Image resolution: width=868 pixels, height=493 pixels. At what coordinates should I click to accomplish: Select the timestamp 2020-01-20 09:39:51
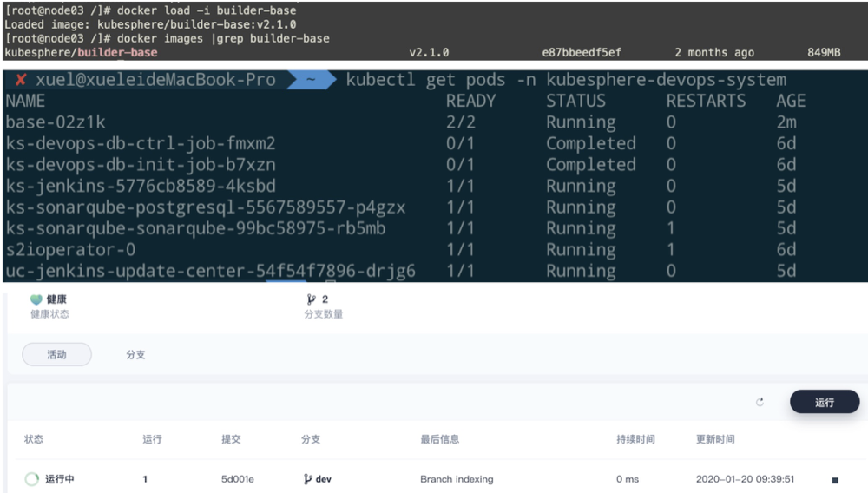[745, 479]
